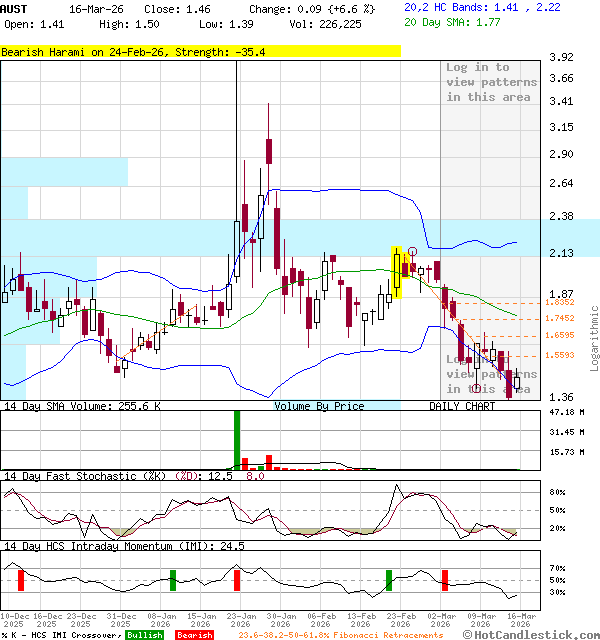Click the Logarithmic axis scale label

pyautogui.click(x=594, y=338)
